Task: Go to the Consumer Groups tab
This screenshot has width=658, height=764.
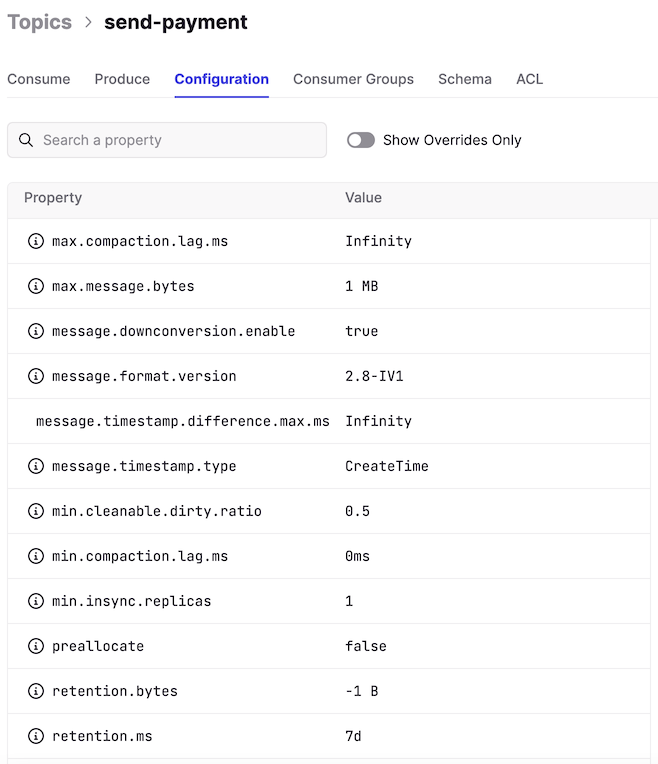Action: [353, 79]
